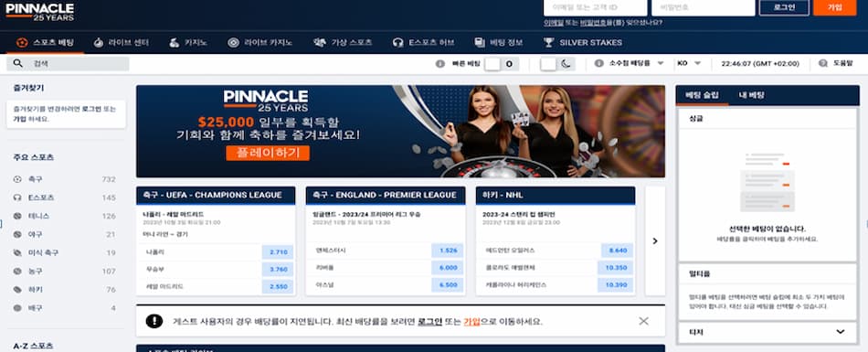Click the Pinnacle 25 Years logo

tap(39, 12)
